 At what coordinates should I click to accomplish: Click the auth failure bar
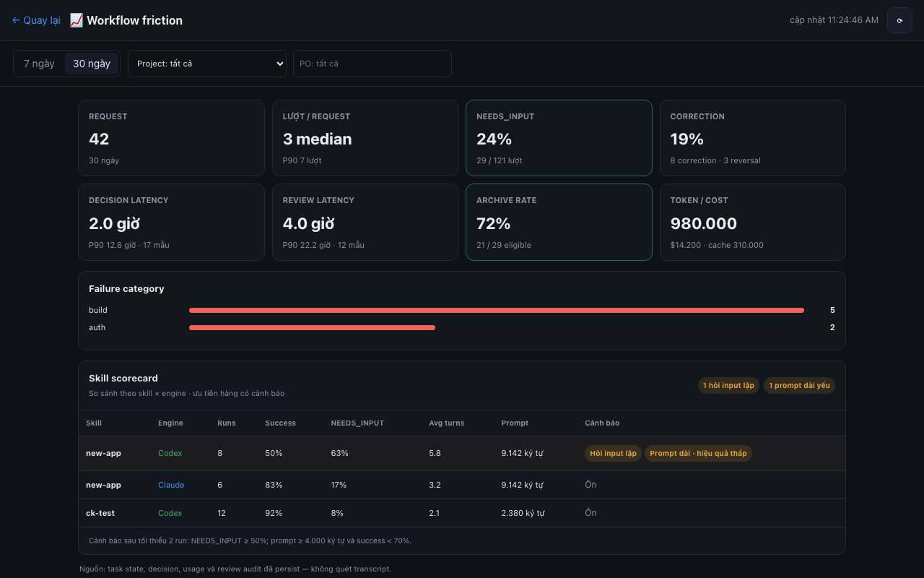click(312, 327)
